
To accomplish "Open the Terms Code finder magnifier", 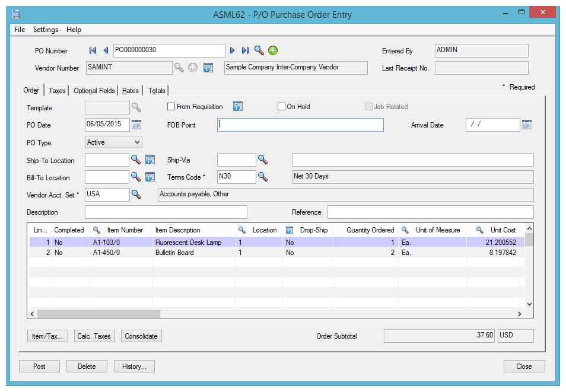I will [x=263, y=177].
